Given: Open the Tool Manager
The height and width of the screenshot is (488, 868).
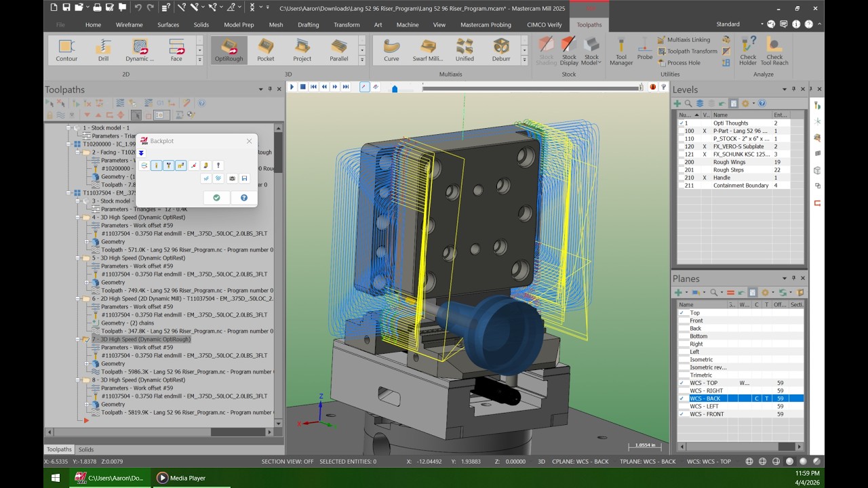Looking at the screenshot, I should [620, 52].
